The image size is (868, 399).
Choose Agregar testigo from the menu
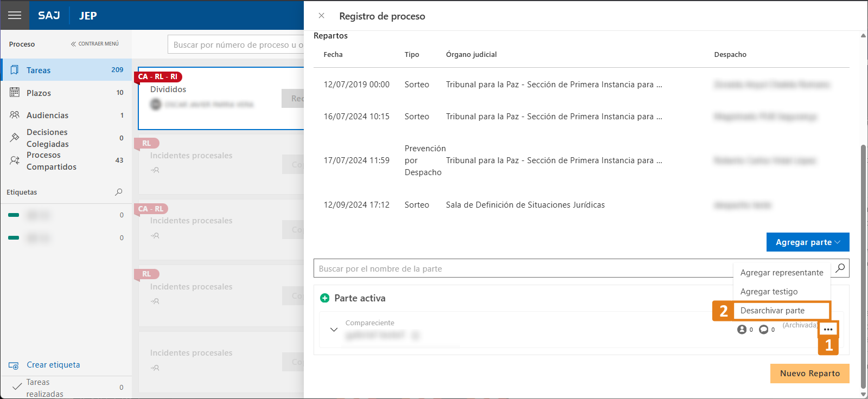pyautogui.click(x=782, y=292)
